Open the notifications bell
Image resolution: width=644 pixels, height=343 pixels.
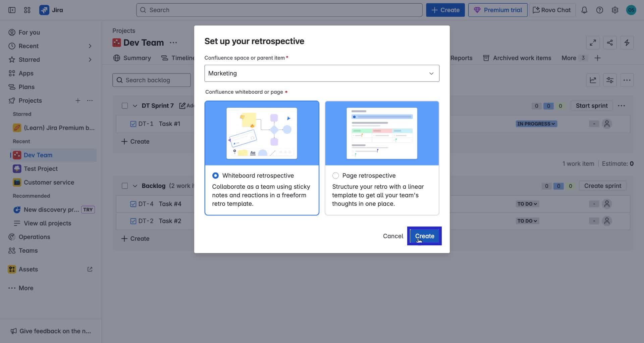coord(584,10)
